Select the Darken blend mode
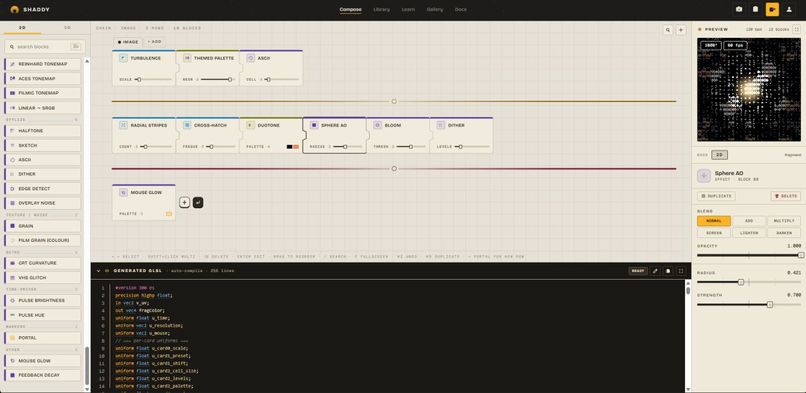This screenshot has height=393, width=806. [x=783, y=233]
